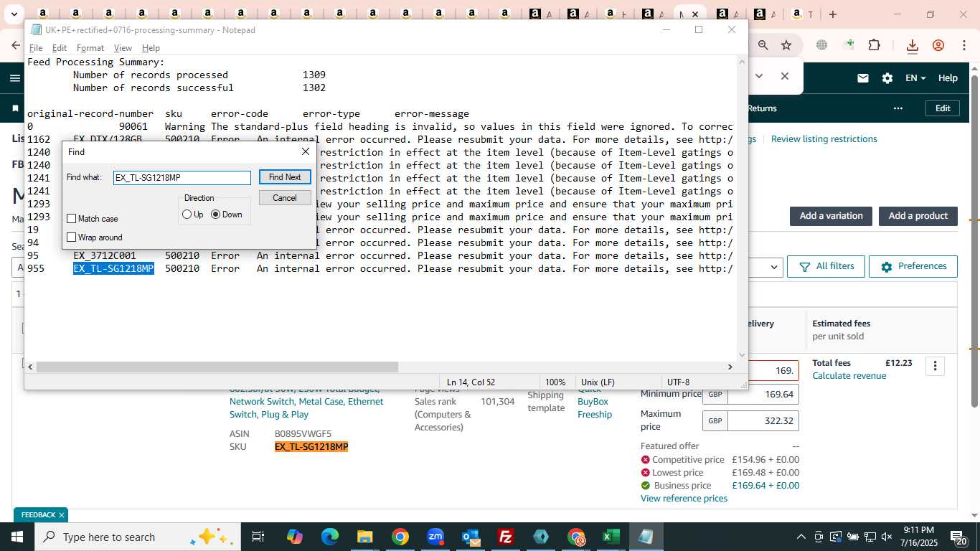The image size is (980, 551).
Task: Click the Minimum price input 169.64
Action: coord(763,395)
